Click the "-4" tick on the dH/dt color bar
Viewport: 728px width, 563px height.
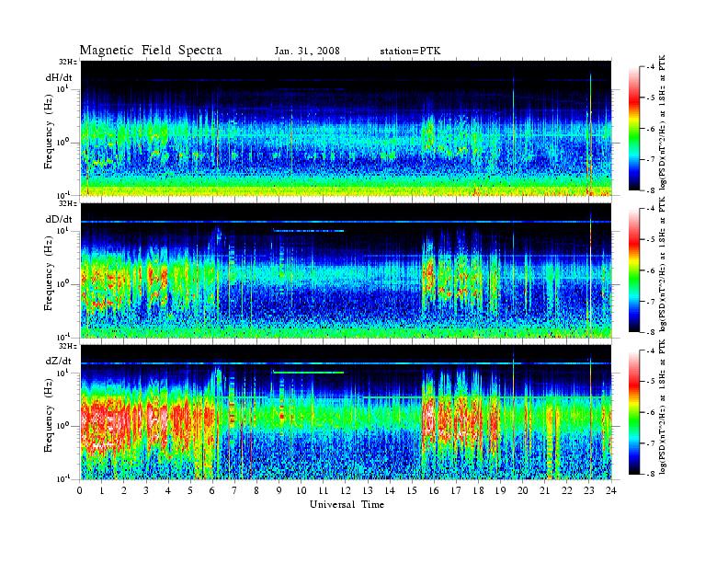(x=651, y=67)
